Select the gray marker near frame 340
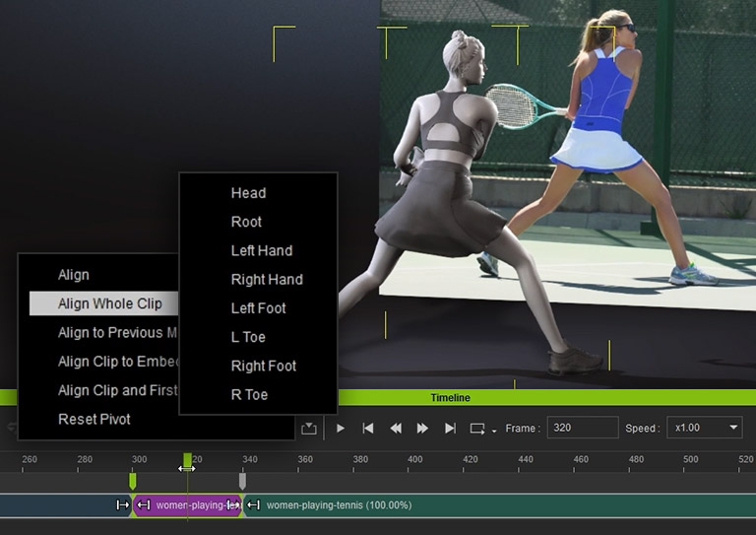756x535 pixels. point(242,481)
